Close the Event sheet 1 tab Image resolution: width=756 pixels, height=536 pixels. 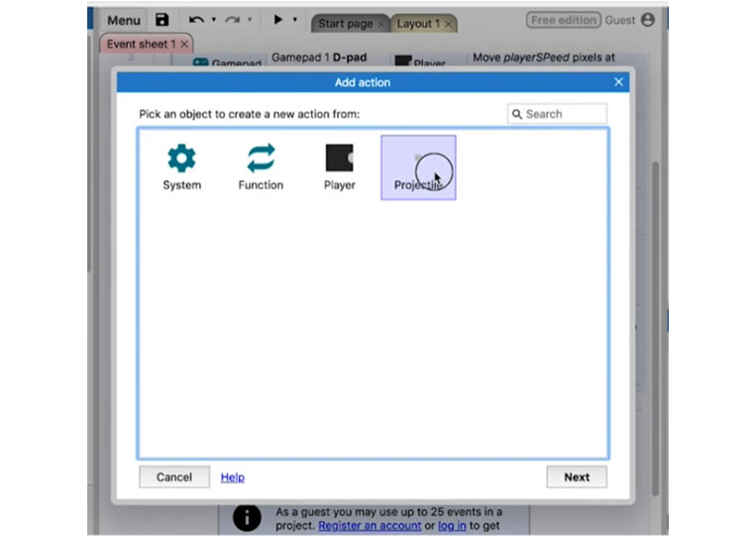point(184,44)
